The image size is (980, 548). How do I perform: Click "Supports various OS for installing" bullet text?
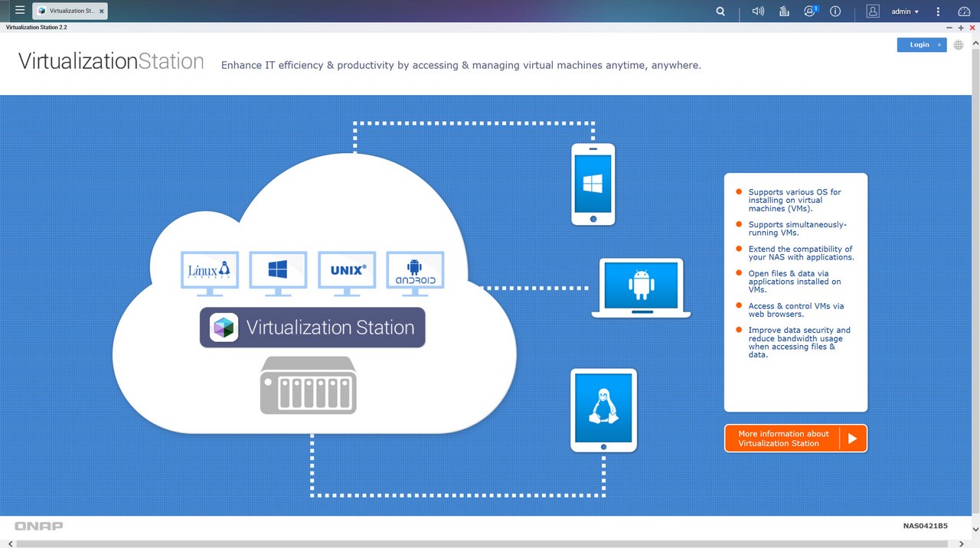pyautogui.click(x=795, y=201)
